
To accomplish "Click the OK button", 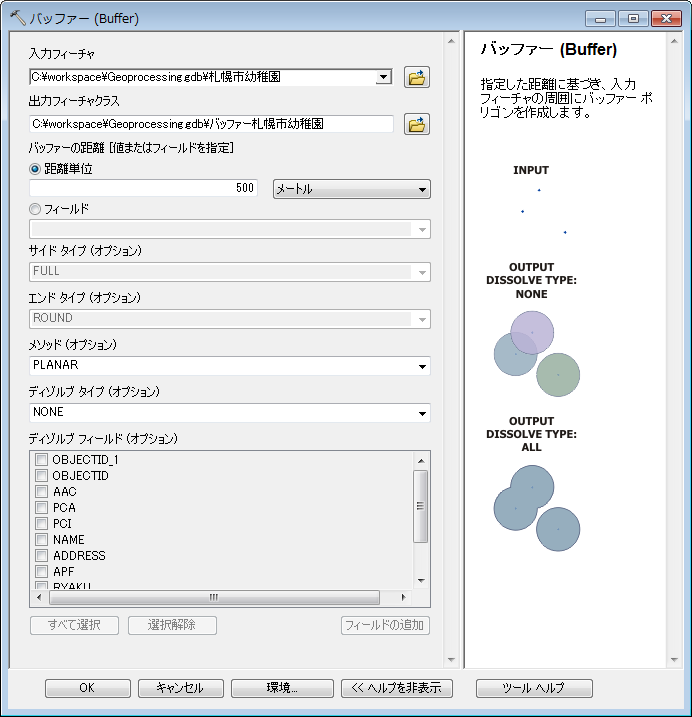I will (87, 688).
